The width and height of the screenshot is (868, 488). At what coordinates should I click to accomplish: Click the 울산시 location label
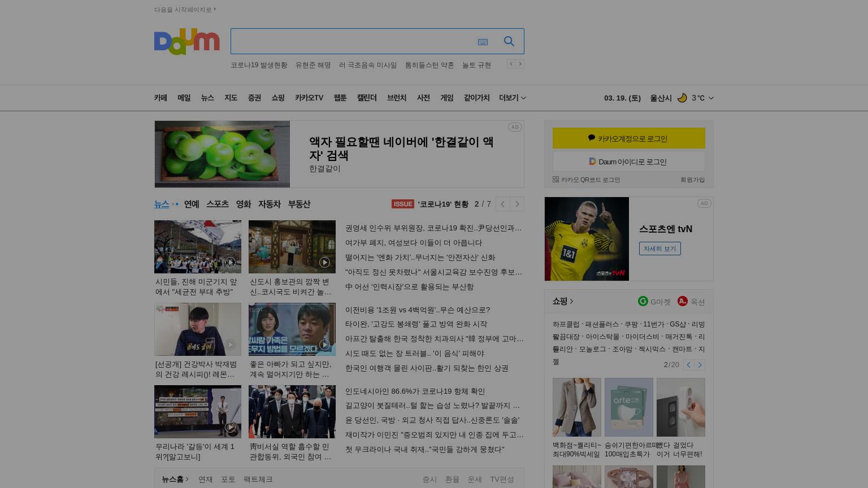(661, 98)
